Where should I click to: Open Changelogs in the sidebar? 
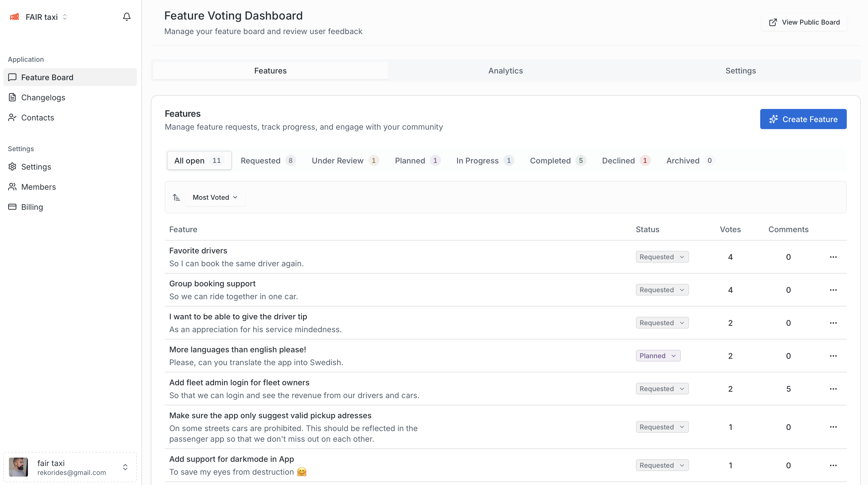43,98
